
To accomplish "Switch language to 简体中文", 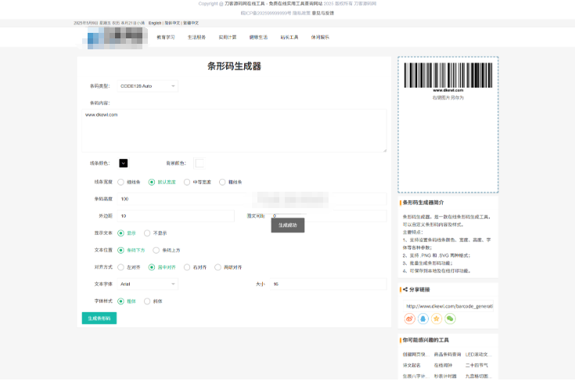I will coord(172,23).
